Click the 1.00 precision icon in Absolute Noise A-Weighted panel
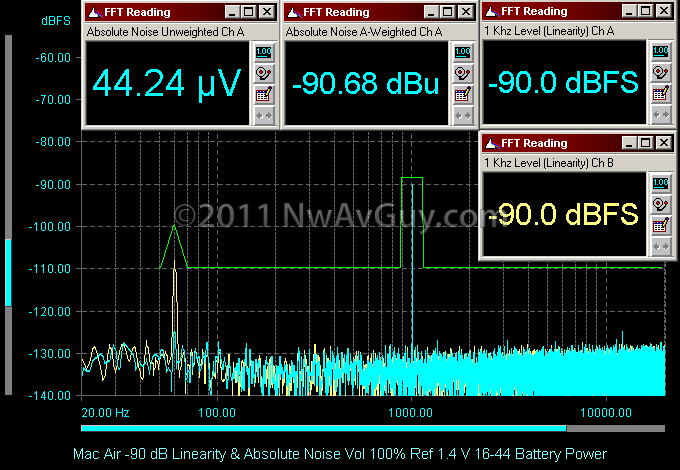The height and width of the screenshot is (470, 680). pos(463,52)
